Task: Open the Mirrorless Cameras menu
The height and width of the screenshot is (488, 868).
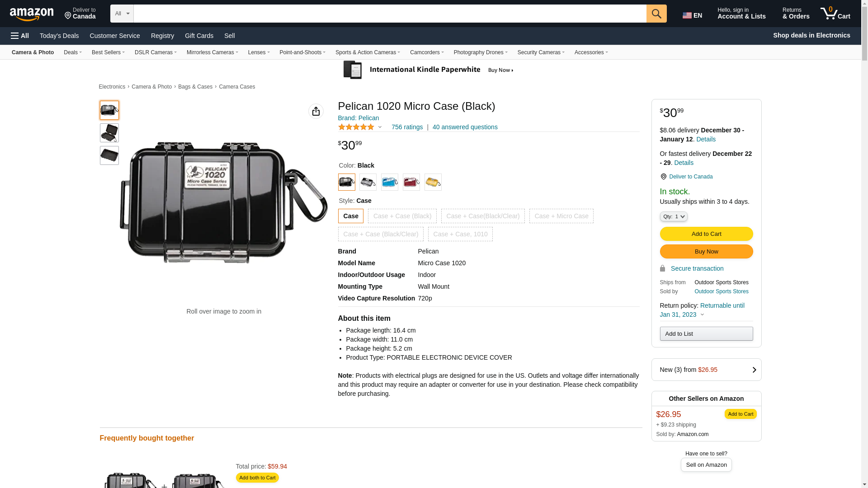Action: coord(212,52)
